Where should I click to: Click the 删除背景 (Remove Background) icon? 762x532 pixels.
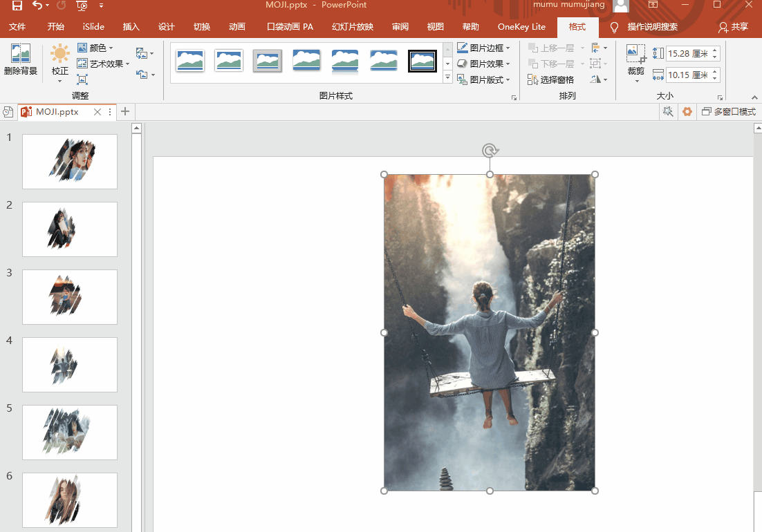click(x=20, y=55)
